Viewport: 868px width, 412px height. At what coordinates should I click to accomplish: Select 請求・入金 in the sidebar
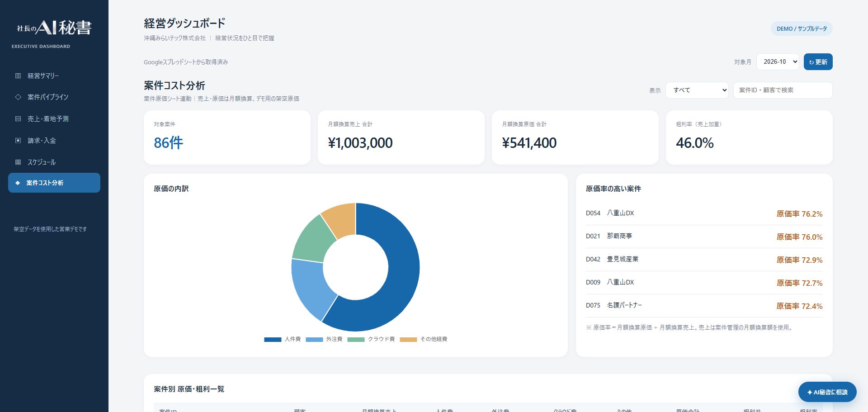54,140
